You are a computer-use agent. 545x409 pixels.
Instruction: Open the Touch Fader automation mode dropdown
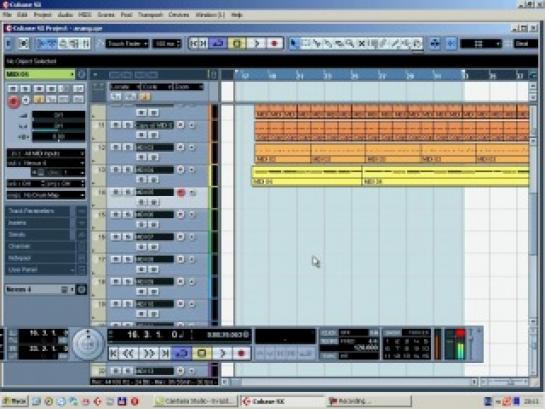tap(127, 44)
